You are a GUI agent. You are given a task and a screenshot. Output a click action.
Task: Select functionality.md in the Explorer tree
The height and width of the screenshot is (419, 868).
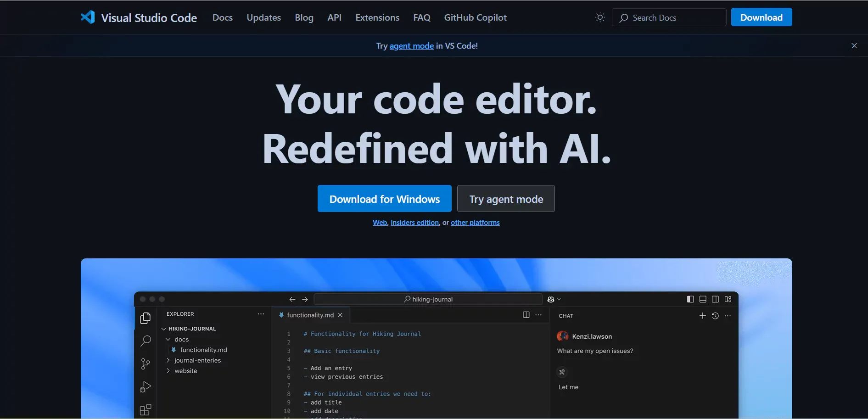point(204,350)
